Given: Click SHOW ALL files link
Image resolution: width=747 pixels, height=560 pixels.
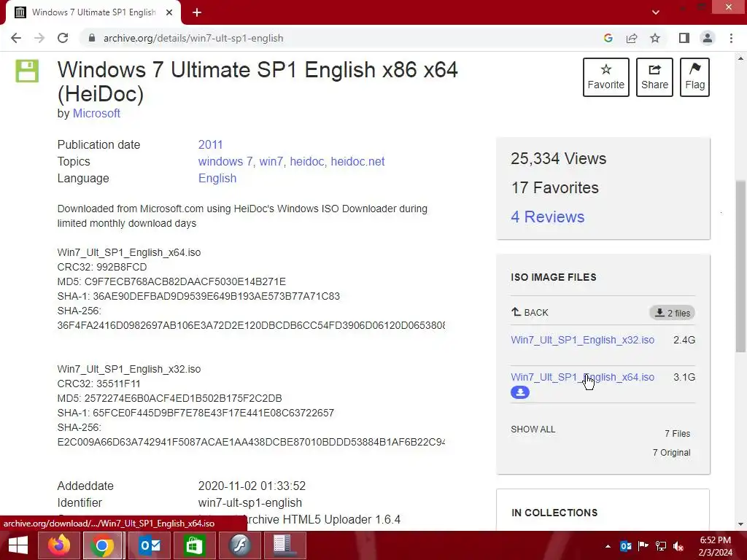Looking at the screenshot, I should (x=533, y=429).
